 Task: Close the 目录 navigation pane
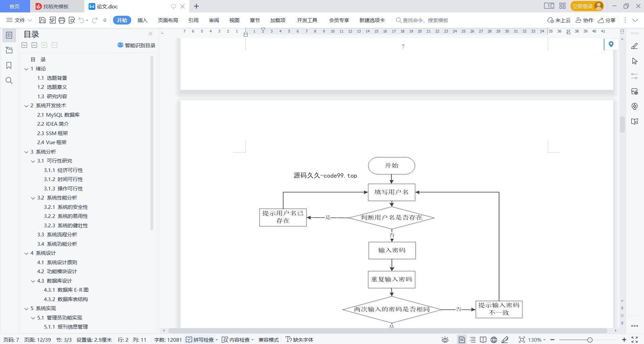tap(150, 34)
